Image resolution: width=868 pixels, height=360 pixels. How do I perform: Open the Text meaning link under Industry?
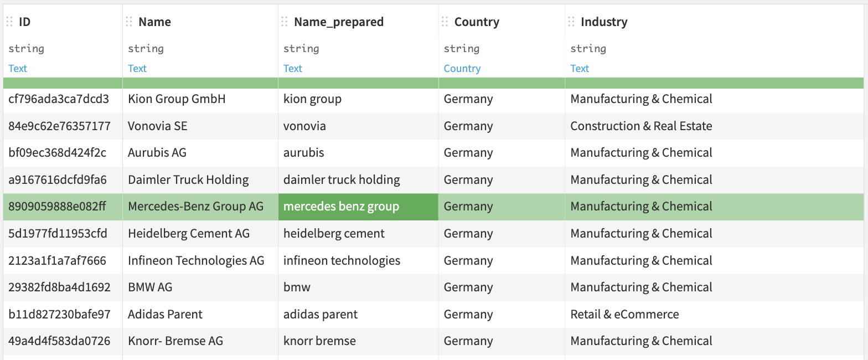pyautogui.click(x=580, y=68)
